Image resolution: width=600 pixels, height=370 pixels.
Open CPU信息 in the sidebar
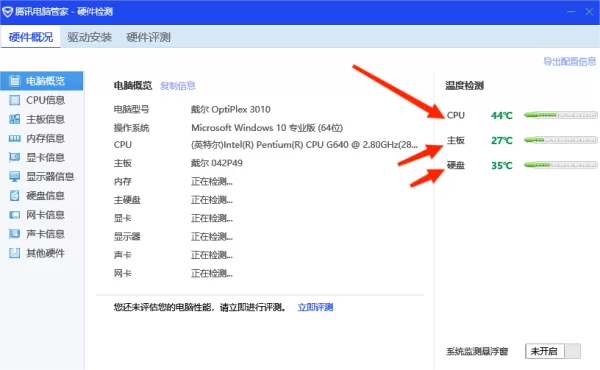click(x=41, y=100)
